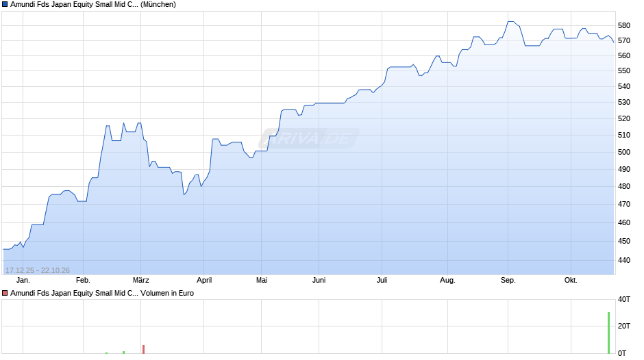
Task: Click the 500 price axis value
Action: pos(624,153)
